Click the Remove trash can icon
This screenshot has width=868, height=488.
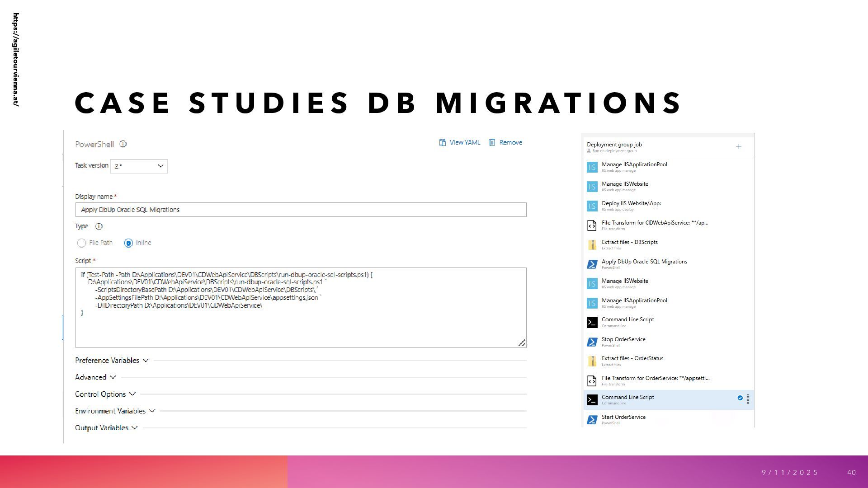[492, 143]
